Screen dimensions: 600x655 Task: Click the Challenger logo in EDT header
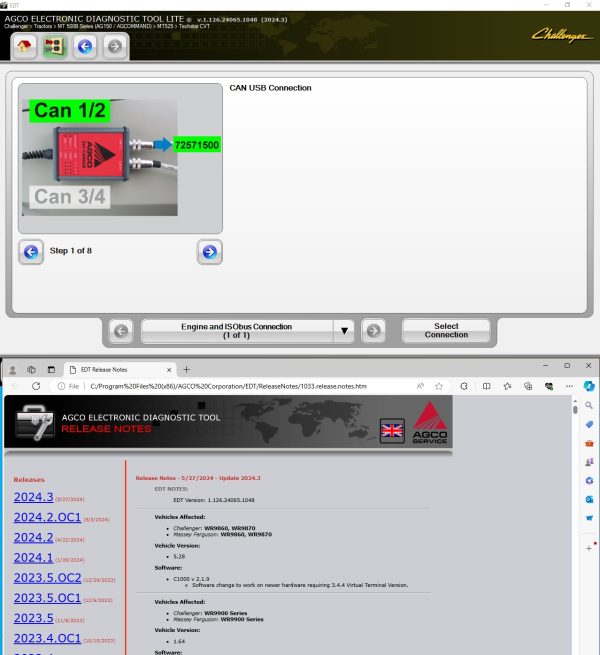[561, 35]
